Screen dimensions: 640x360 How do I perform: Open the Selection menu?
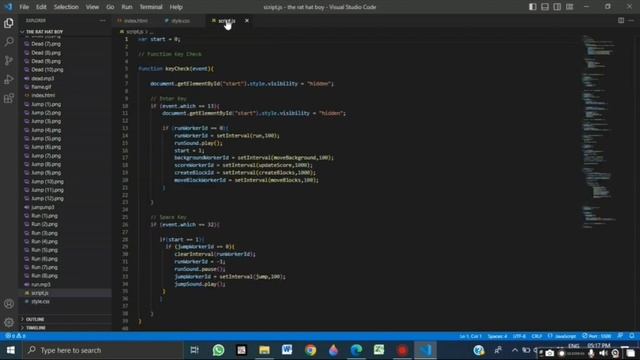tap(66, 7)
